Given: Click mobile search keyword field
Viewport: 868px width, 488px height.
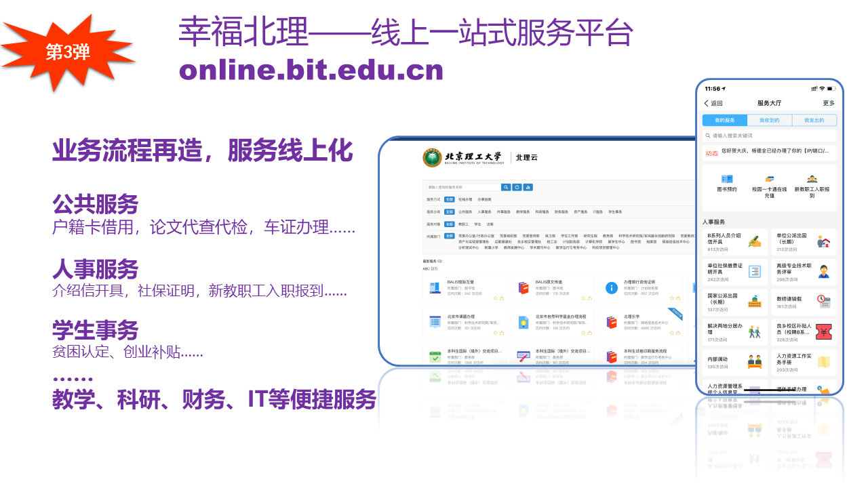Looking at the screenshot, I should [x=769, y=136].
